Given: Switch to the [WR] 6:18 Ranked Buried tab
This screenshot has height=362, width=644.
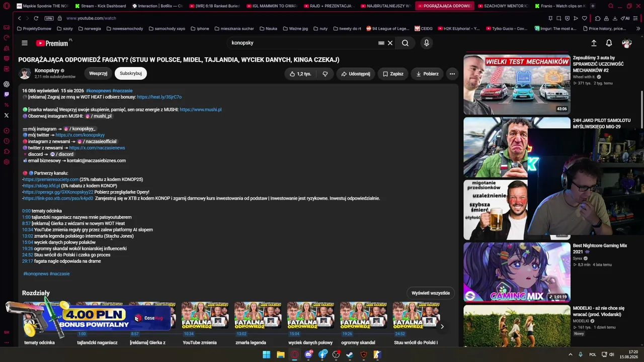Looking at the screenshot, I should tap(215, 6).
